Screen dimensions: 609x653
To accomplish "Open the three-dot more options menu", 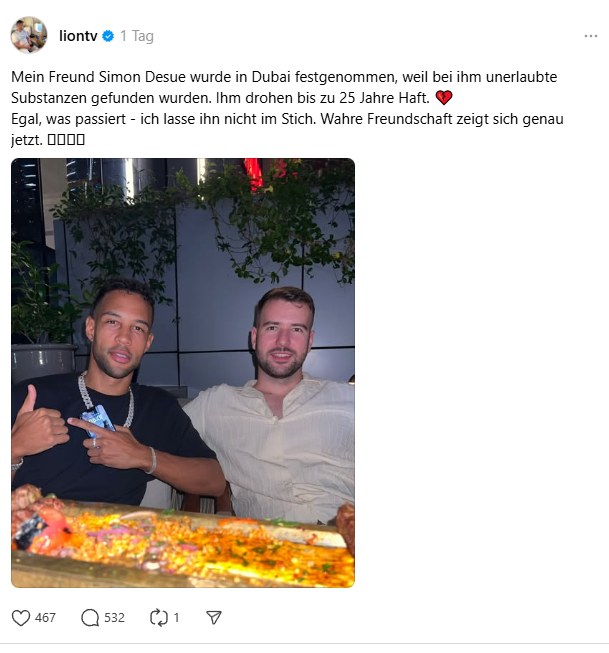I will (591, 36).
